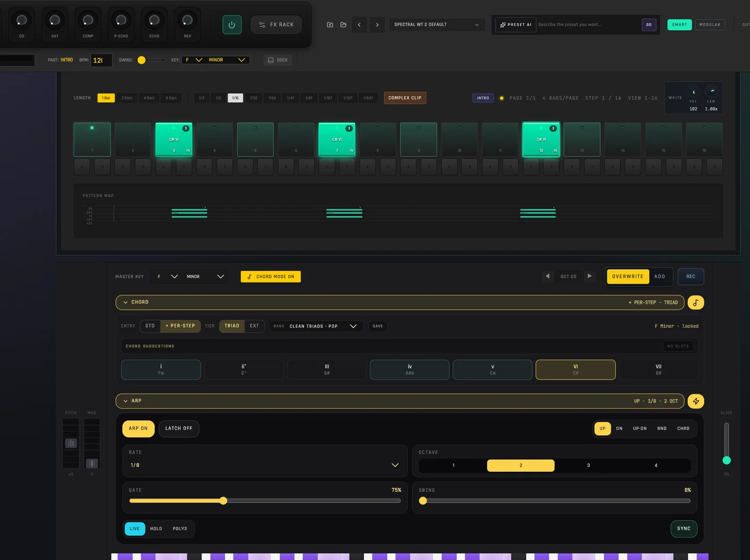The width and height of the screenshot is (750, 560).
Task: Click the preset description input field
Action: point(588,25)
